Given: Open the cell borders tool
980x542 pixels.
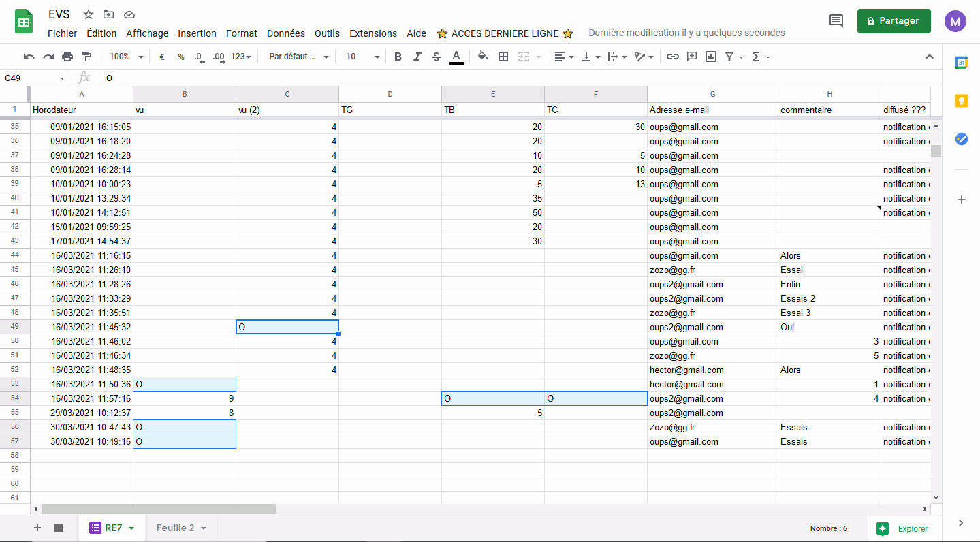Looking at the screenshot, I should (x=503, y=57).
